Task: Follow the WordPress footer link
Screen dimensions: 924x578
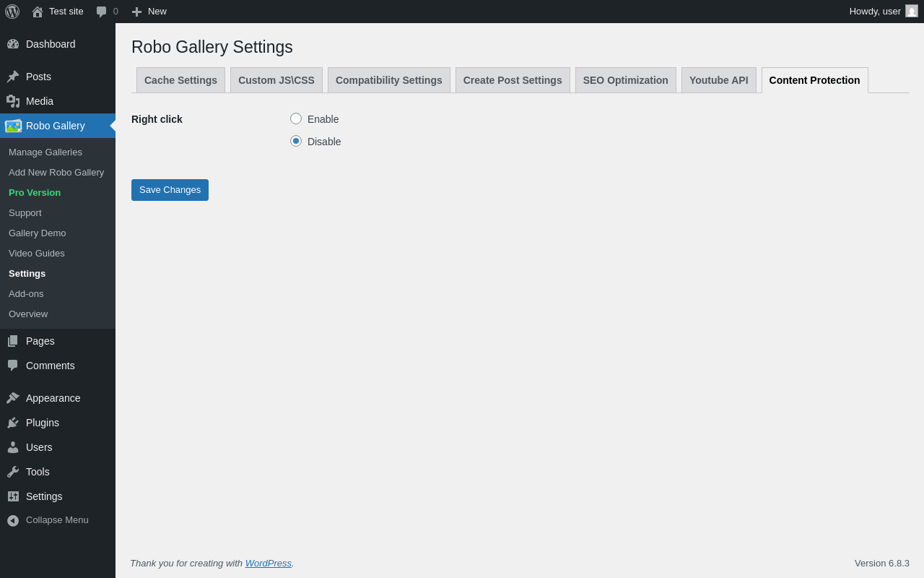Action: click(268, 564)
